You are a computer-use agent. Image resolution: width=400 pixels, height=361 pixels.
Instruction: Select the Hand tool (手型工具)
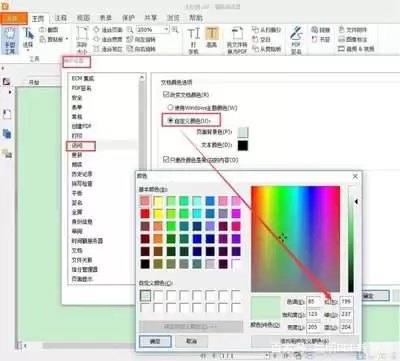click(x=10, y=41)
